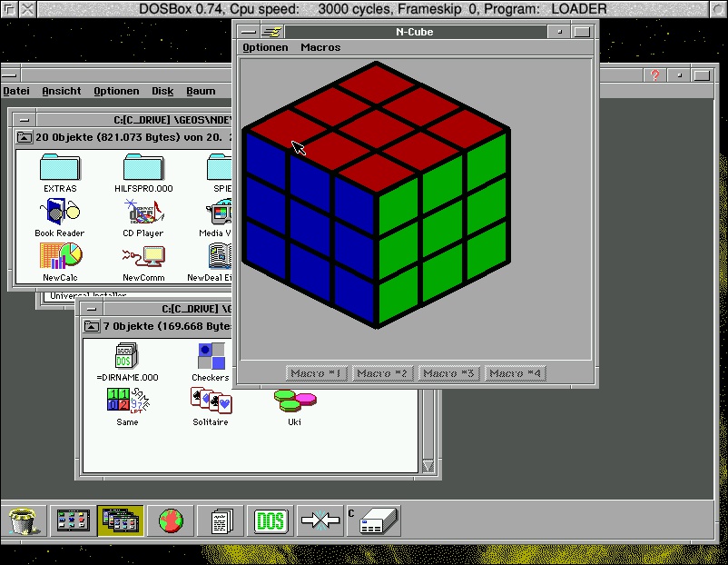Launch the Checkers game icon
This screenshot has width=728, height=565.
point(211,356)
